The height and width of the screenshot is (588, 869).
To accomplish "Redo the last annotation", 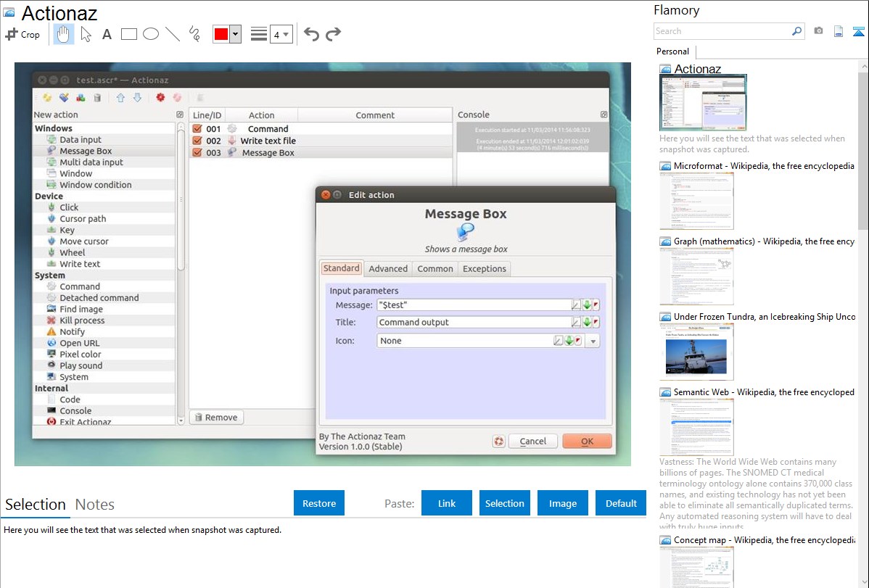I will pos(333,34).
